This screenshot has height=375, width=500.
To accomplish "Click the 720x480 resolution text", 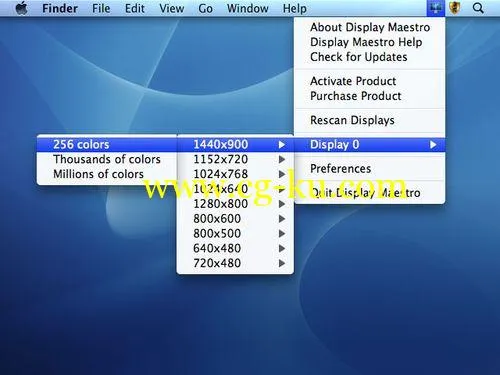I will pyautogui.click(x=217, y=263).
